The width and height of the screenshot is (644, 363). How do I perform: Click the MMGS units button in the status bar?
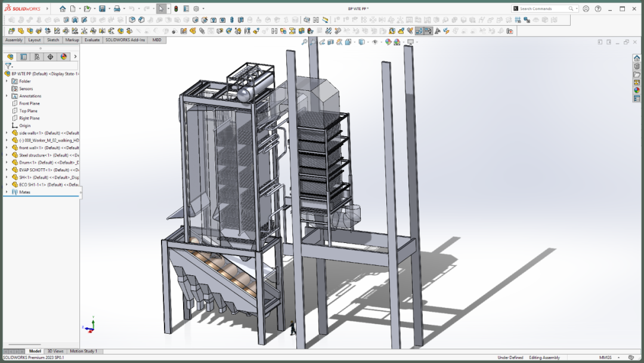pos(605,358)
